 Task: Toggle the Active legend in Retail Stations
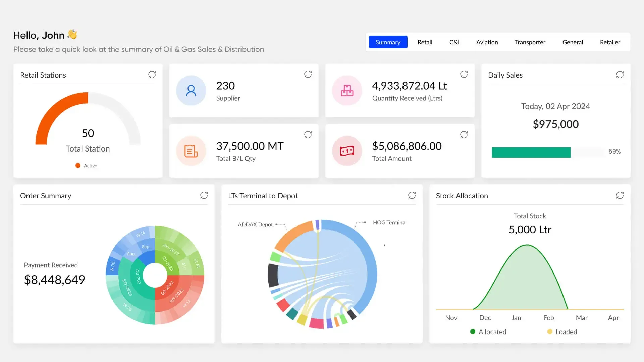[87, 166]
